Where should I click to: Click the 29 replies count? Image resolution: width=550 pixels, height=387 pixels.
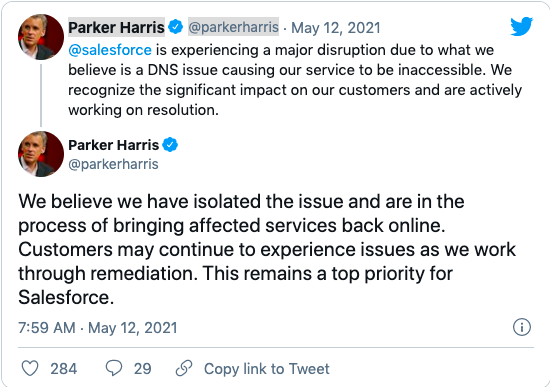point(142,369)
